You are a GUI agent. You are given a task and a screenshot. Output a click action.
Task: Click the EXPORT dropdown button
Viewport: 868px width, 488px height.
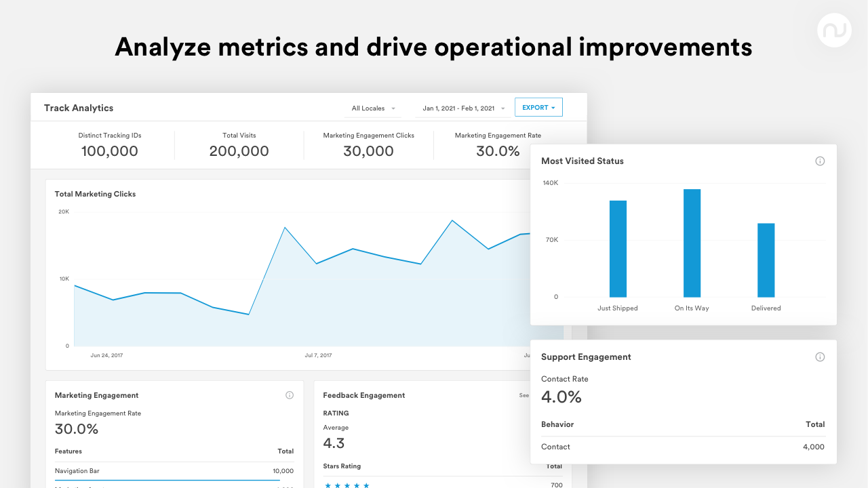(x=538, y=107)
